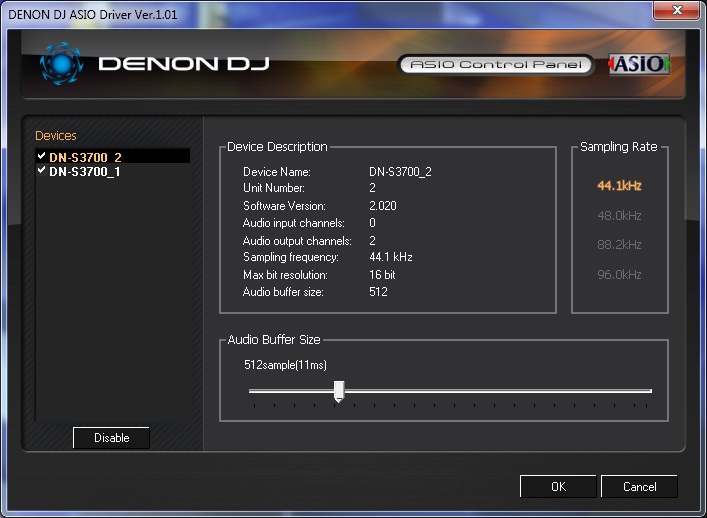Screen dimensions: 707x518
Task: Click Cancel to discard changes
Action: [639, 487]
